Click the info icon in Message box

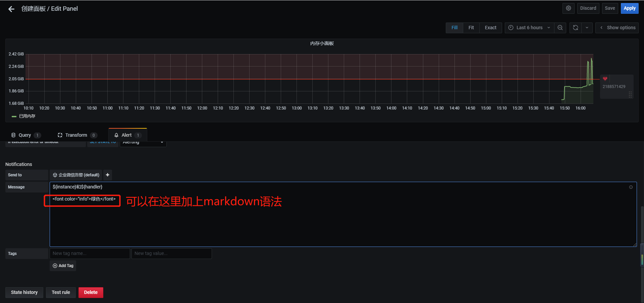click(x=631, y=187)
